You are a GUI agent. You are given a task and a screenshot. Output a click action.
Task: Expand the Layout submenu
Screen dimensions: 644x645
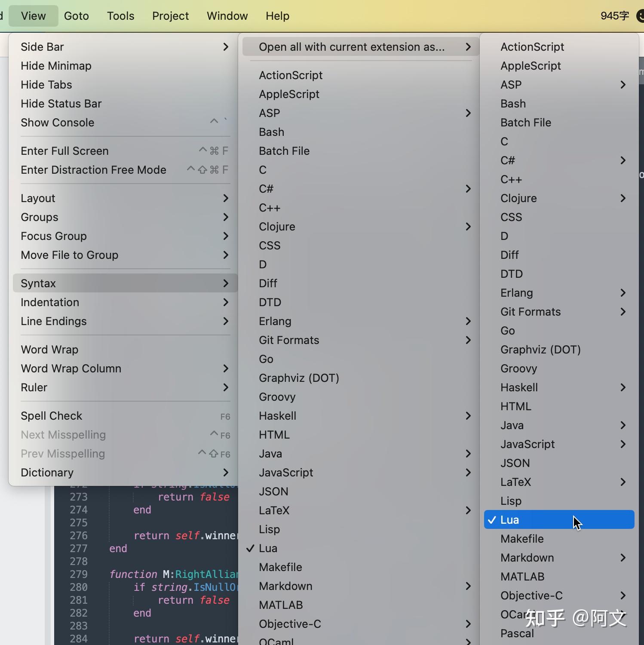125,198
